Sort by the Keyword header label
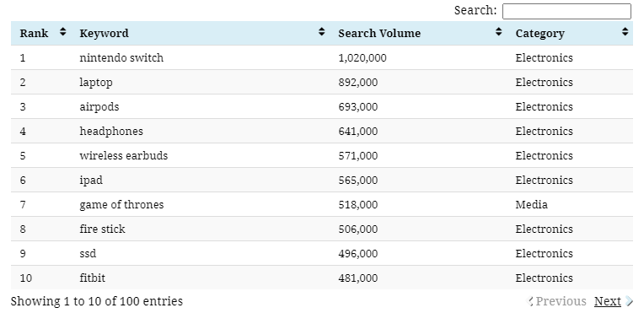The width and height of the screenshot is (644, 313). pyautogui.click(x=104, y=33)
